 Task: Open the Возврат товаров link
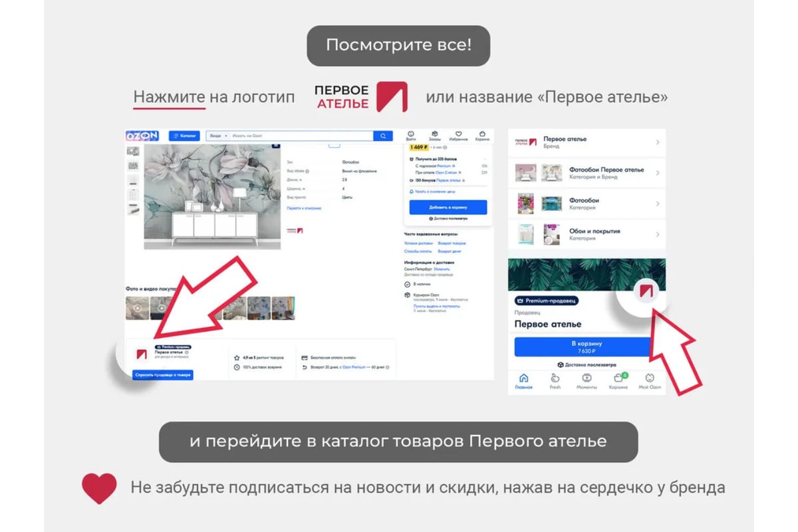coord(452,243)
